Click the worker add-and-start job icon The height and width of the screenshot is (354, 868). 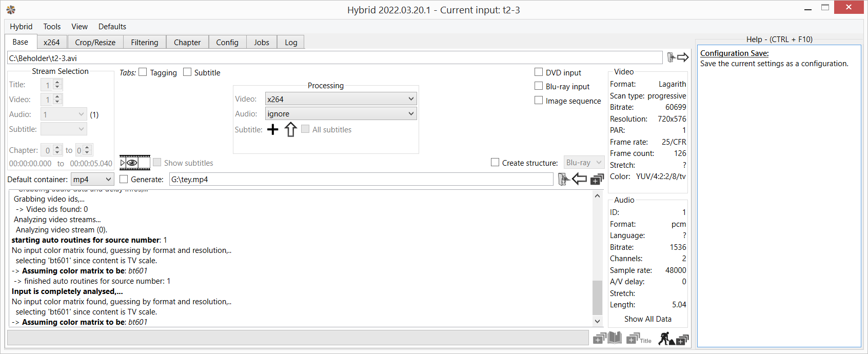click(x=674, y=338)
